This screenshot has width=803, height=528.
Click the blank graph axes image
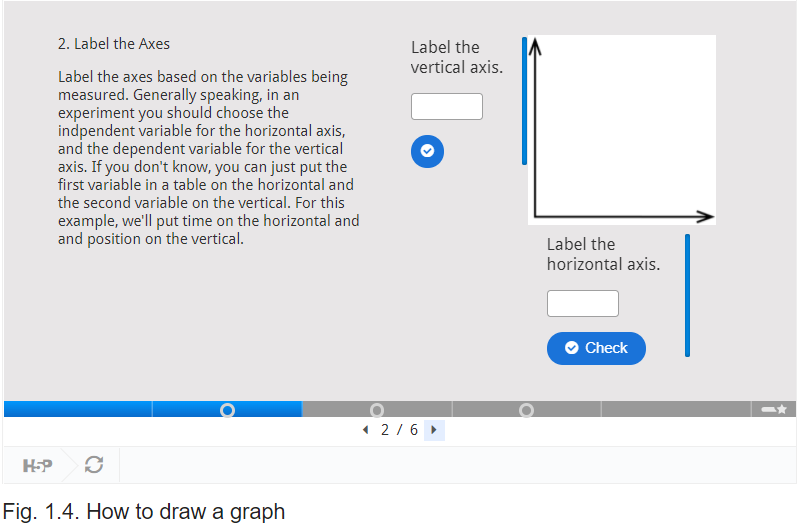point(622,130)
